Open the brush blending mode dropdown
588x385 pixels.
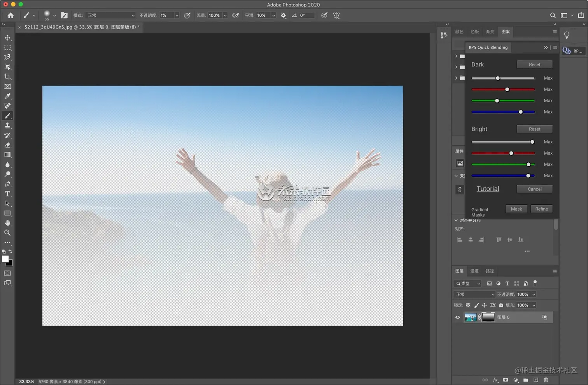[x=110, y=16]
